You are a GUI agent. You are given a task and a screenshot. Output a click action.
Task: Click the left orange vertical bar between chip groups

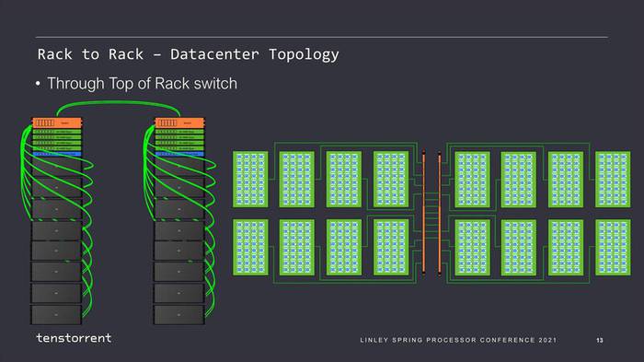coord(424,212)
